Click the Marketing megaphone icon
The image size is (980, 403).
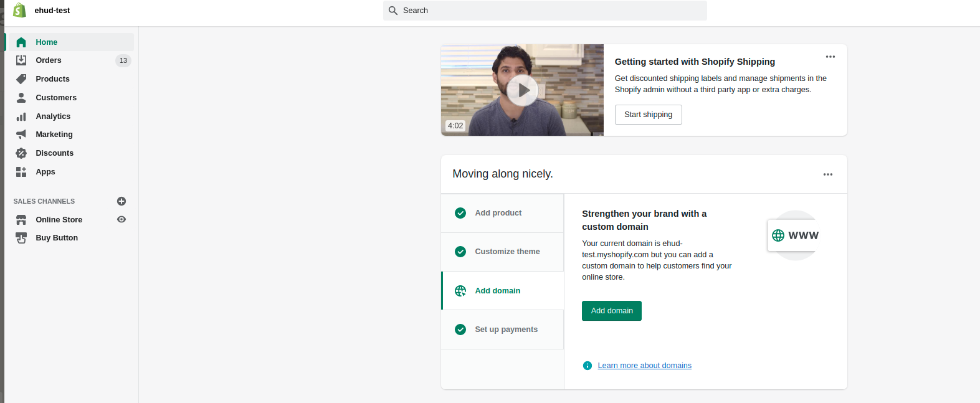click(21, 135)
